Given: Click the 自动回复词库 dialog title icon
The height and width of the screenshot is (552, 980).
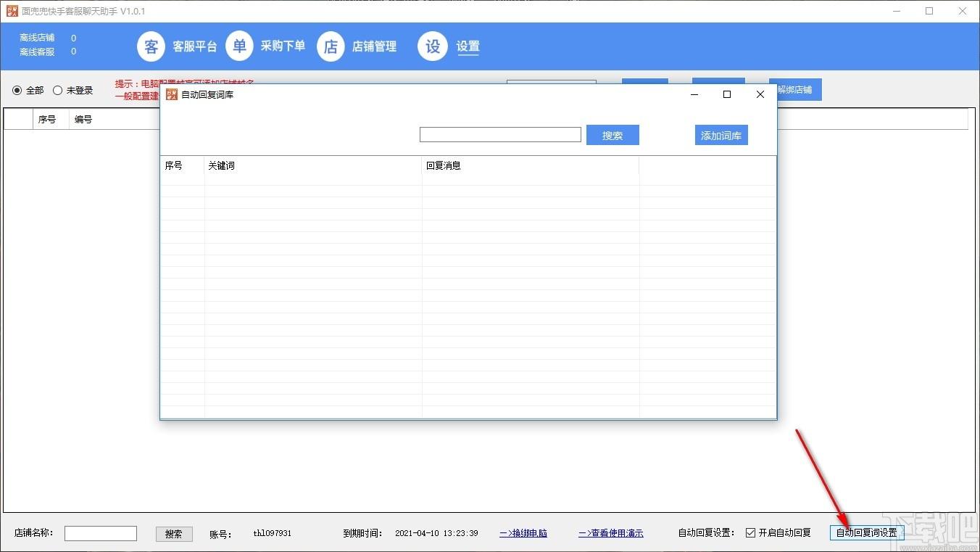Looking at the screenshot, I should [172, 94].
